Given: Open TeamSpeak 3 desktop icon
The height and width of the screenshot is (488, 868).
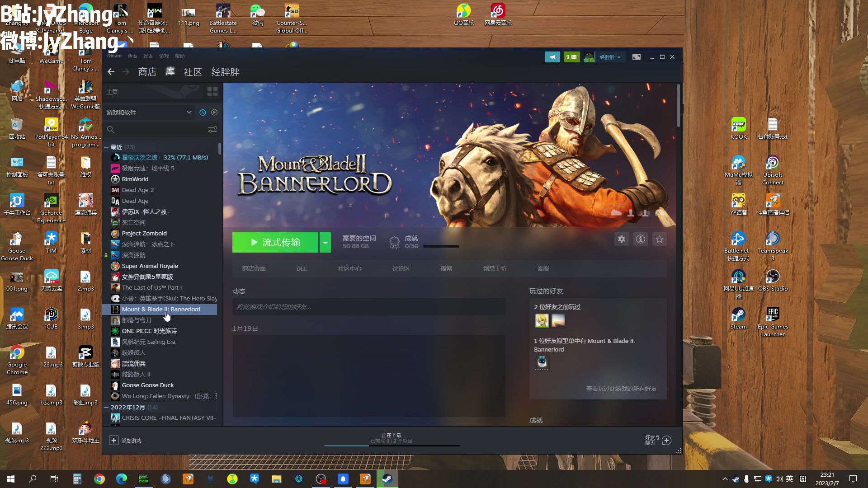Looking at the screenshot, I should 773,246.
